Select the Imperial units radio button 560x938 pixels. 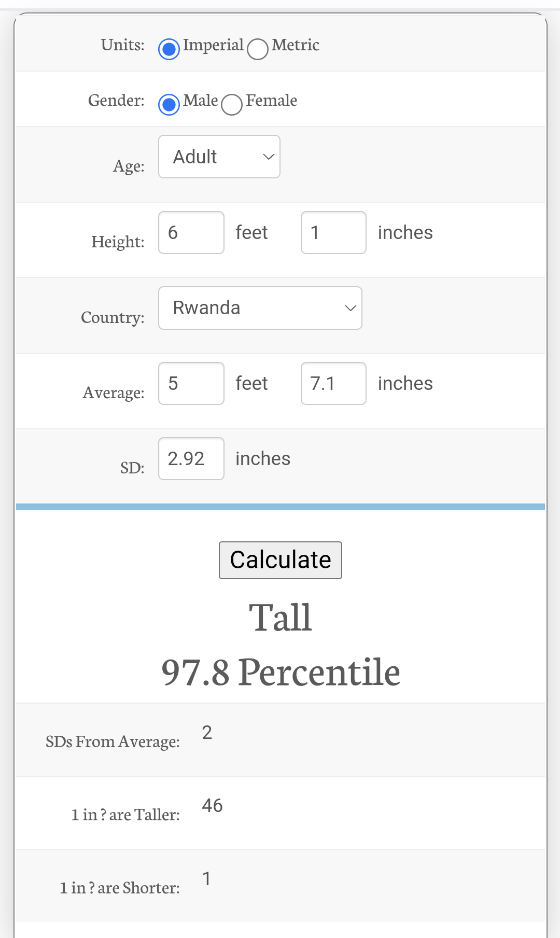tap(169, 49)
